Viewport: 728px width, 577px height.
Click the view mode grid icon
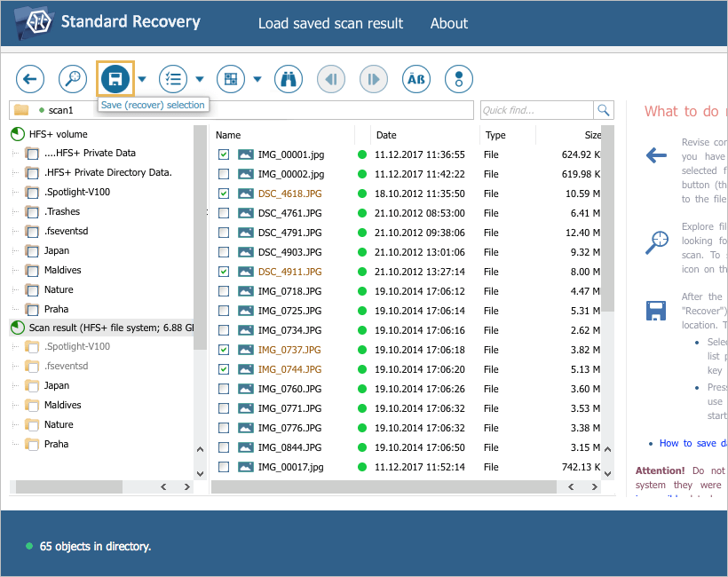(x=230, y=79)
